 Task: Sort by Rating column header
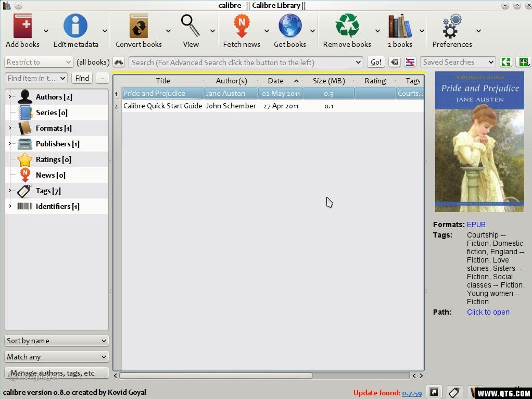click(x=375, y=81)
